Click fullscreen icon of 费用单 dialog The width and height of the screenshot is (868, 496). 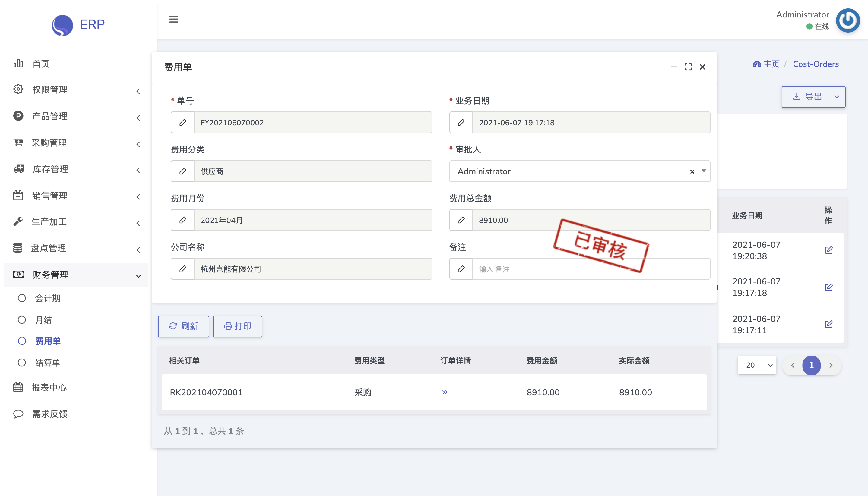coord(688,67)
